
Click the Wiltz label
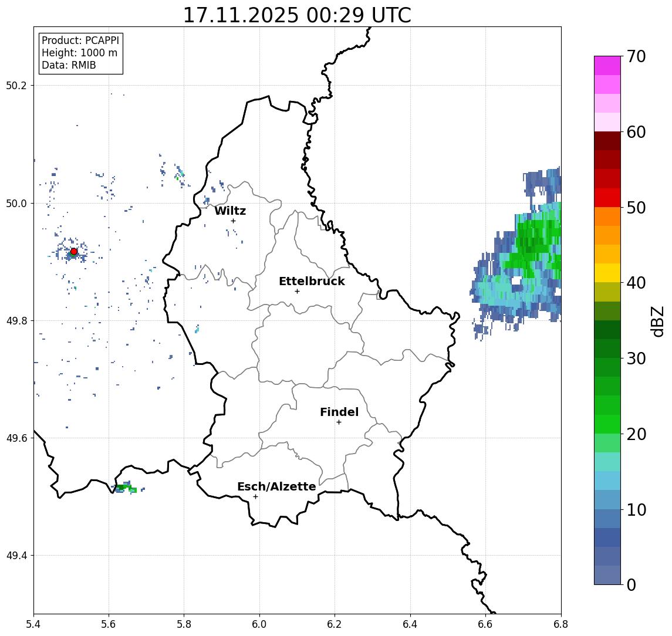coord(230,211)
